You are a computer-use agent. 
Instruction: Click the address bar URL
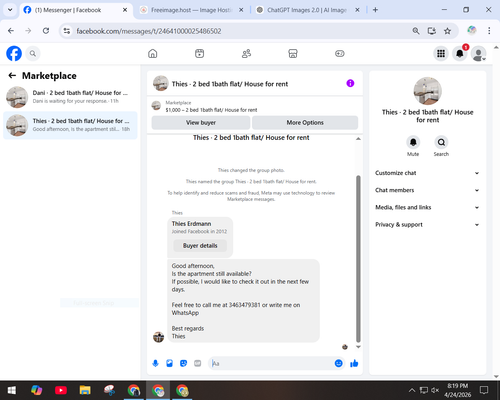tap(149, 31)
